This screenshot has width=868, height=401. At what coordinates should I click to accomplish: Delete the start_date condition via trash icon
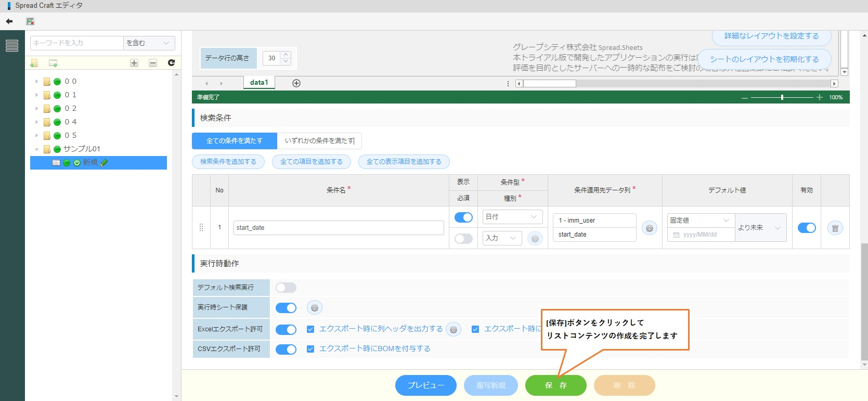(x=835, y=228)
